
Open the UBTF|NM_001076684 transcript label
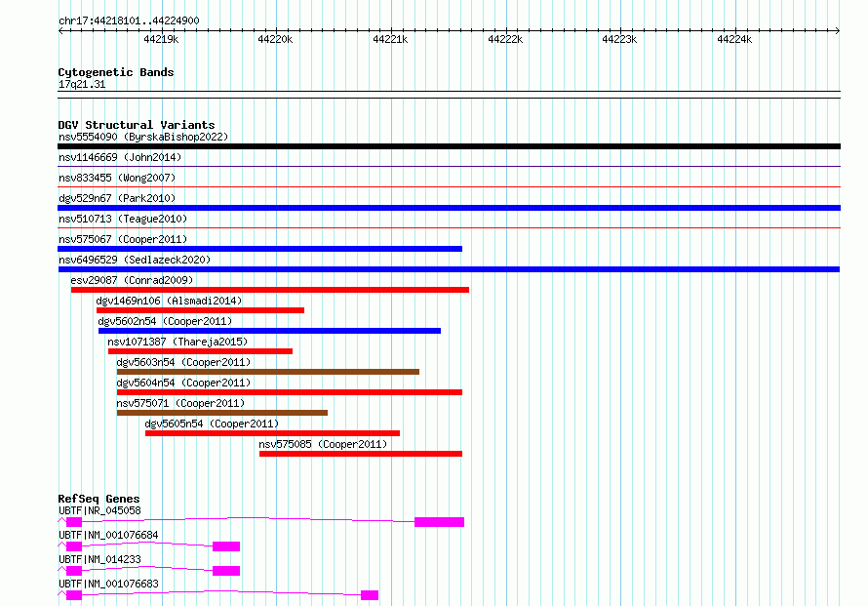coord(108,535)
